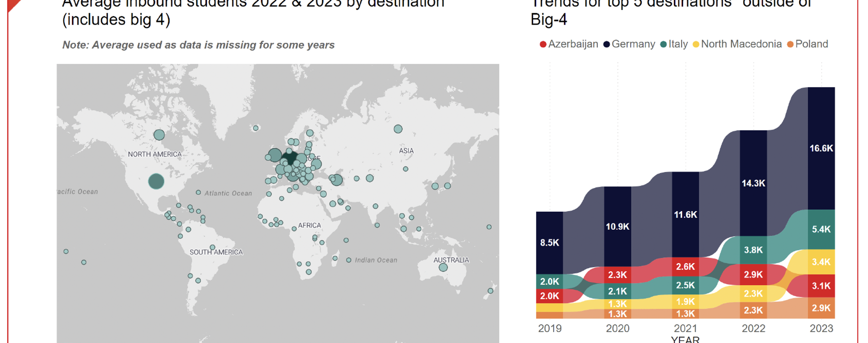Click the Italy legend entry
The image size is (868, 343).
click(674, 44)
